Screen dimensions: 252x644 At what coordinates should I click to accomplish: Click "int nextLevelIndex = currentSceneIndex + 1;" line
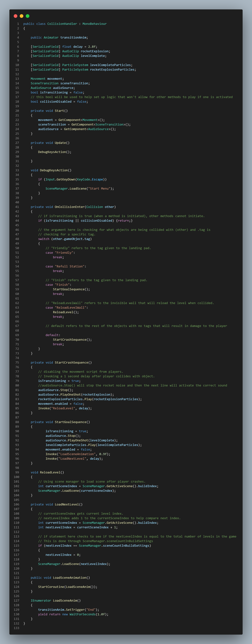(x=78, y=527)
